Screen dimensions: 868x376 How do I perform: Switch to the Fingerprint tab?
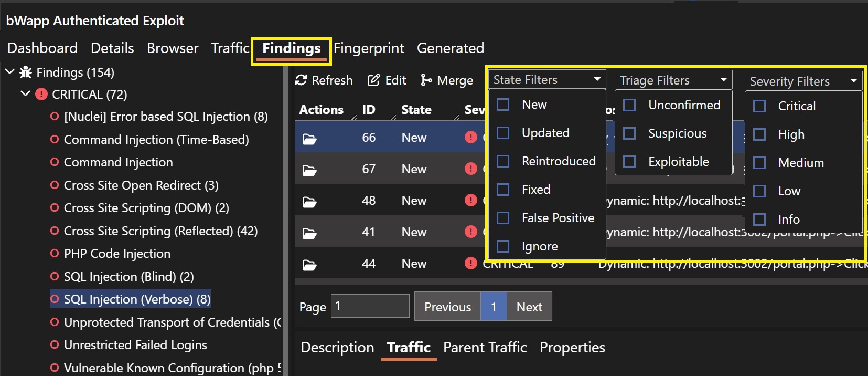click(369, 48)
